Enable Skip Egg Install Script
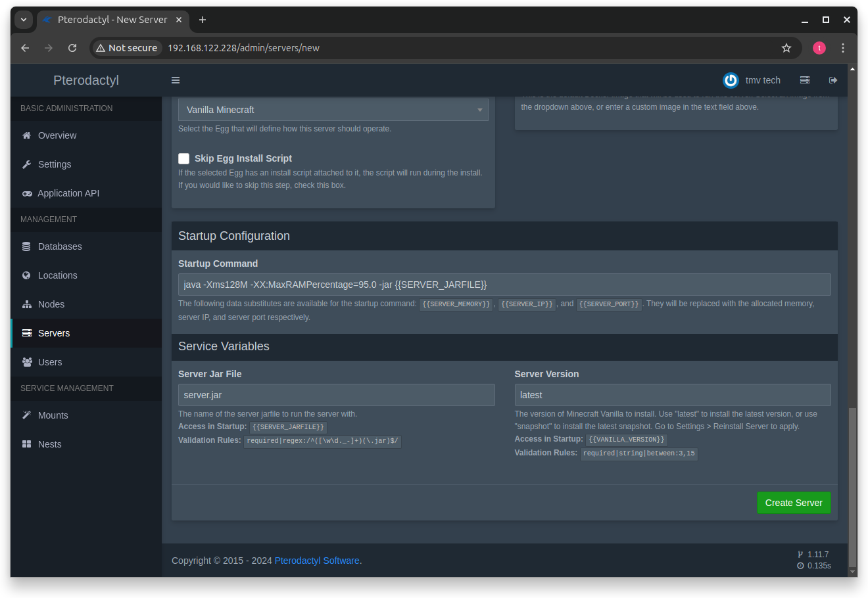 click(x=183, y=158)
